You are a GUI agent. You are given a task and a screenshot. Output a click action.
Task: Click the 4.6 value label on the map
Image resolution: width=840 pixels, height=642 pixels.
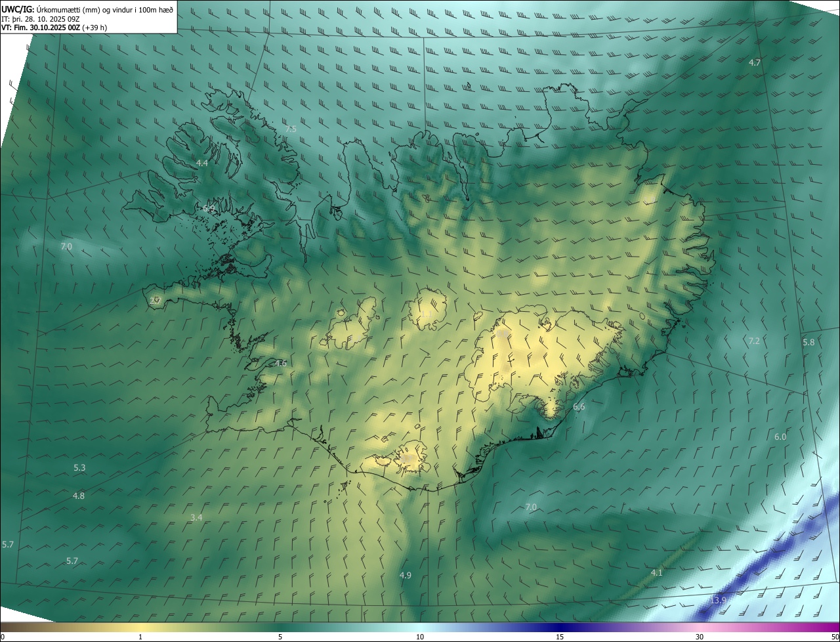(x=281, y=363)
